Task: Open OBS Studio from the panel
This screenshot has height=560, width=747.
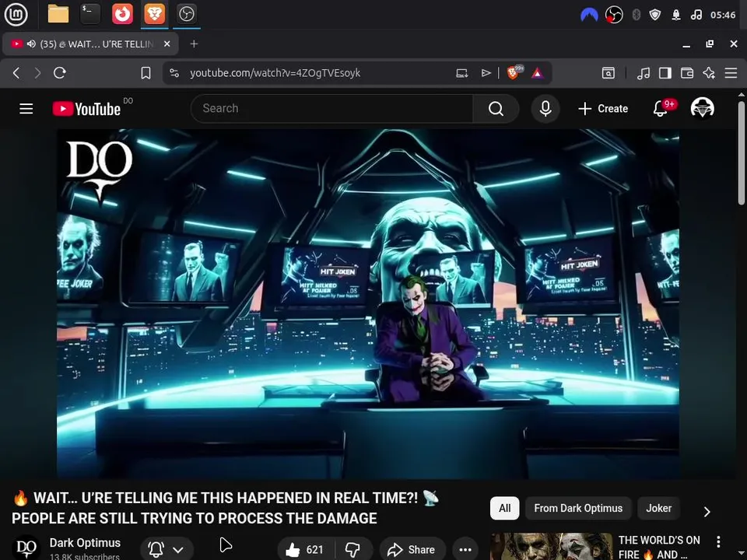Action: click(x=186, y=14)
